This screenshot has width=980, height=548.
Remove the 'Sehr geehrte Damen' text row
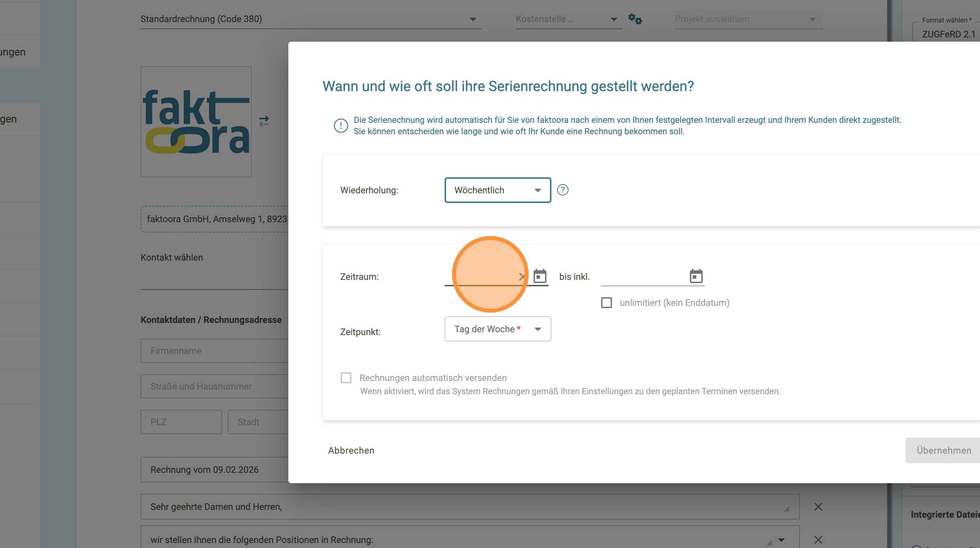[x=818, y=507]
